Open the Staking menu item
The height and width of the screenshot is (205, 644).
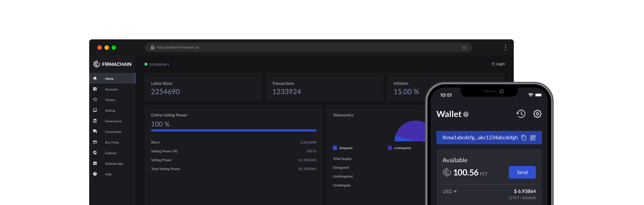click(x=112, y=110)
